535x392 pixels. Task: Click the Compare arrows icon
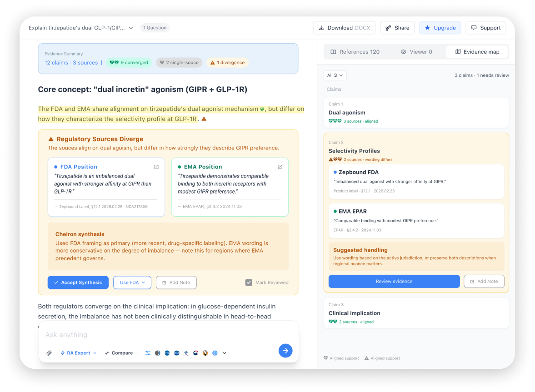pyautogui.click(x=107, y=353)
